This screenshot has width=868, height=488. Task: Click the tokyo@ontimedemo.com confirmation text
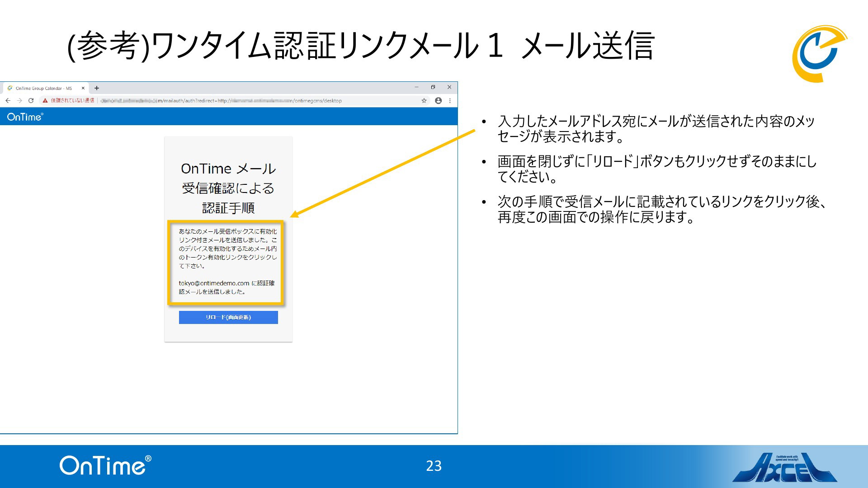226,287
